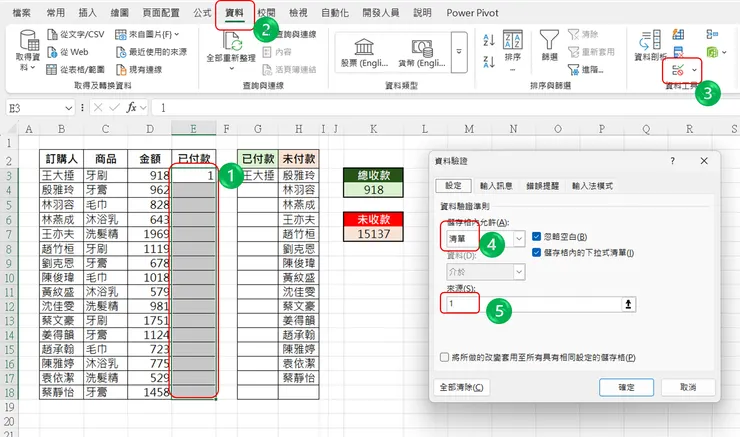Select row header 10

tap(9, 277)
